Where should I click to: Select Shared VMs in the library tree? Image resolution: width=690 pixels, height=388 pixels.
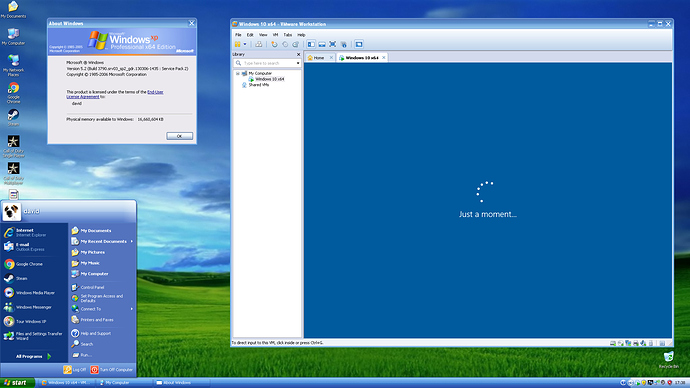click(x=258, y=85)
